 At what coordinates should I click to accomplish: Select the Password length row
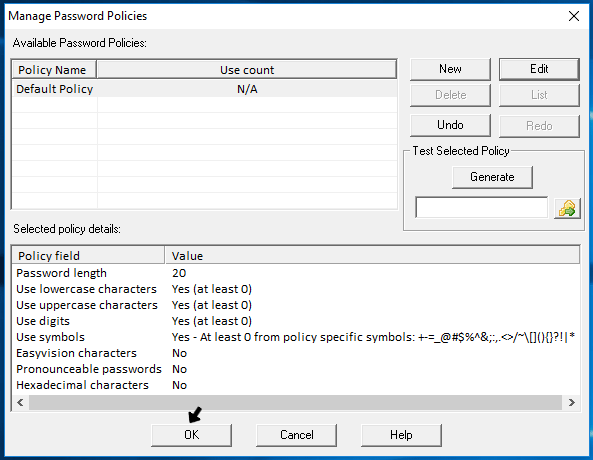click(x=296, y=273)
